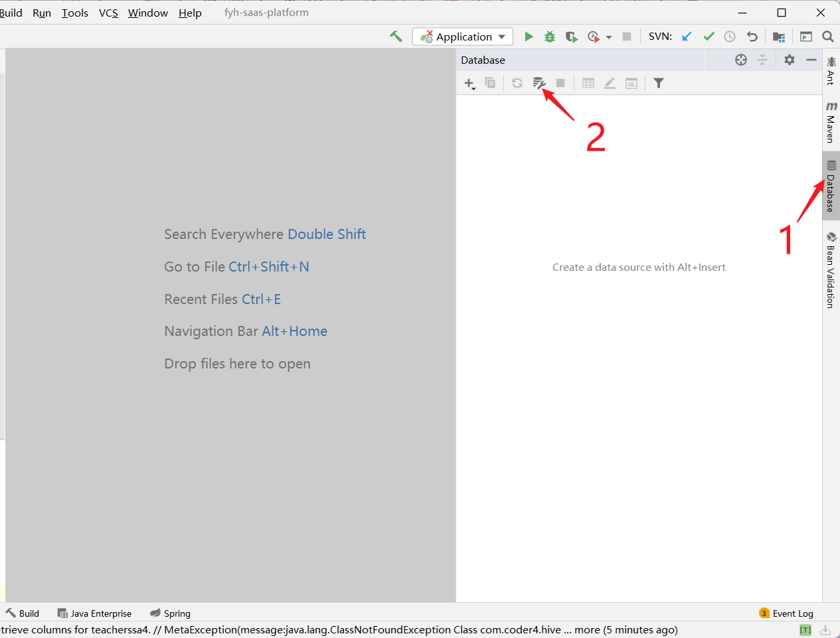Start debugging with the bug icon
The width and height of the screenshot is (840, 638).
pyautogui.click(x=549, y=37)
